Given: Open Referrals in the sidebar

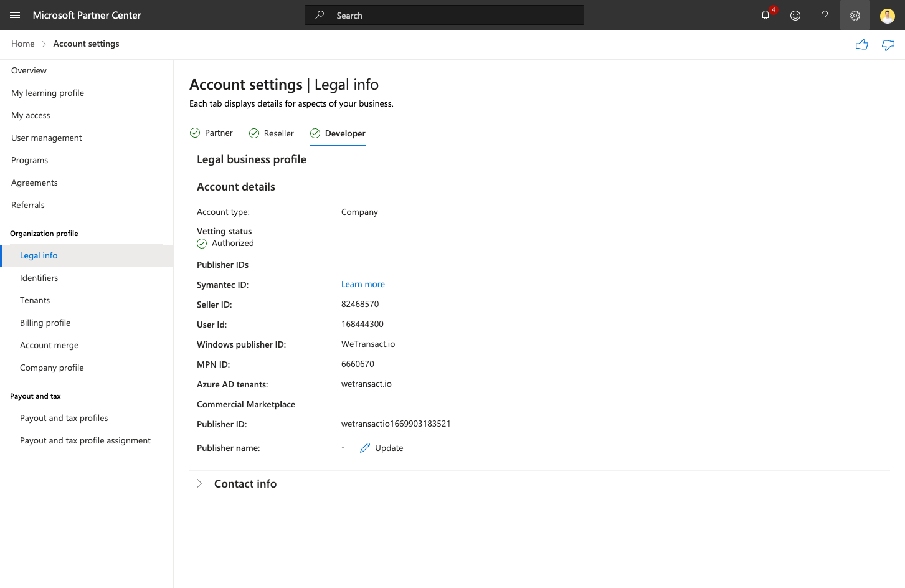Looking at the screenshot, I should pos(28,205).
